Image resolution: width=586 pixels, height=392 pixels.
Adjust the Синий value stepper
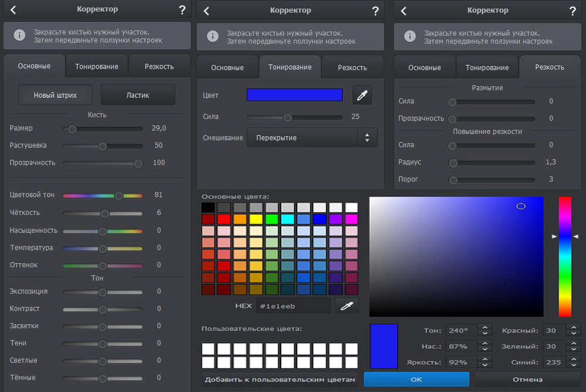click(574, 362)
